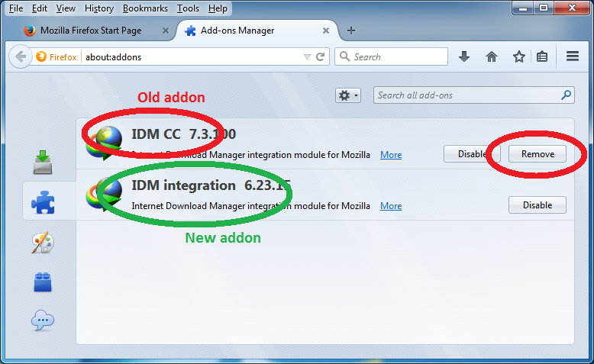Open the View menu
This screenshot has height=364, width=594.
[x=66, y=8]
